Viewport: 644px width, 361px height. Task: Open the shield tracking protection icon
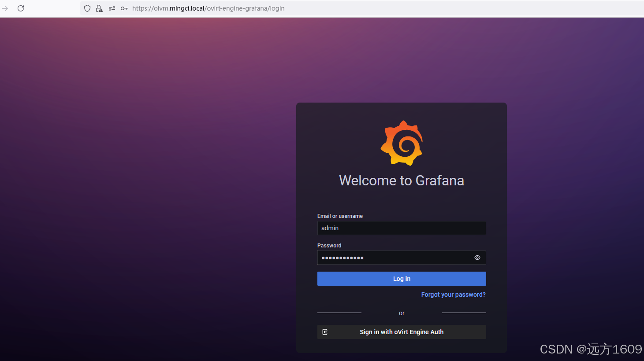tap(87, 8)
